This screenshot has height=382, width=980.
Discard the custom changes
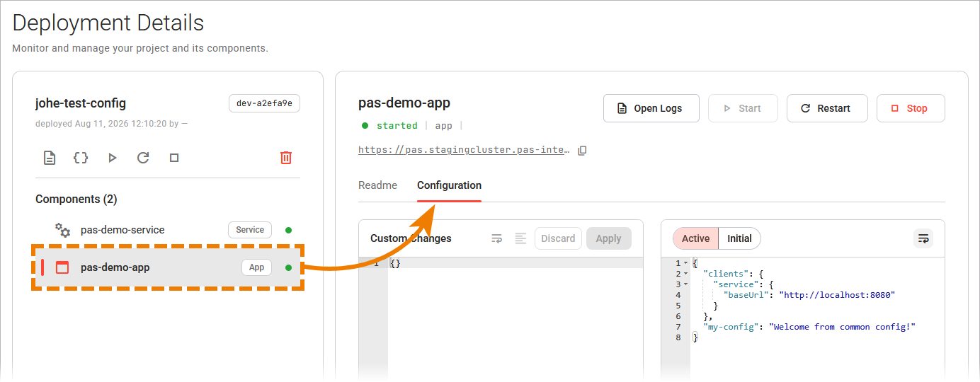tap(558, 238)
